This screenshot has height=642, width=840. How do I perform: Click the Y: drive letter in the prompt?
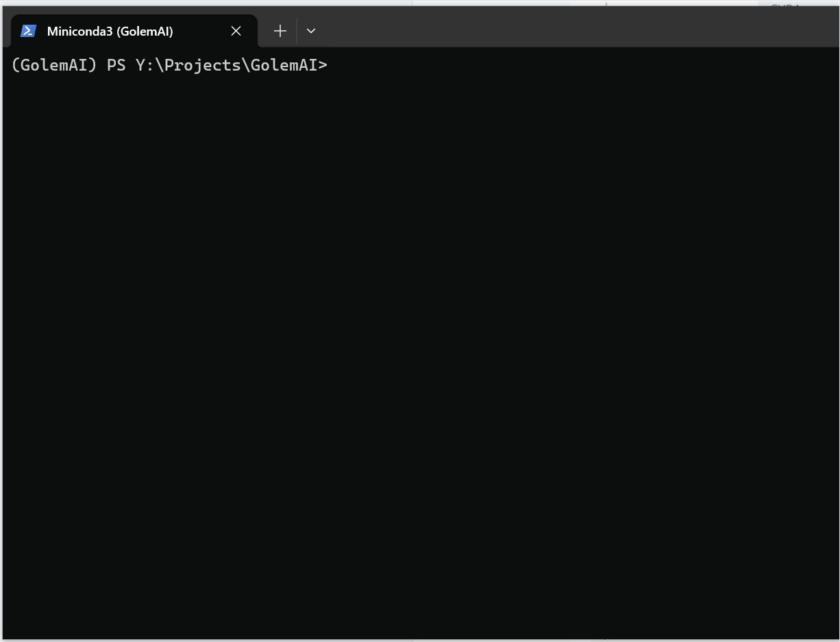[145, 65]
